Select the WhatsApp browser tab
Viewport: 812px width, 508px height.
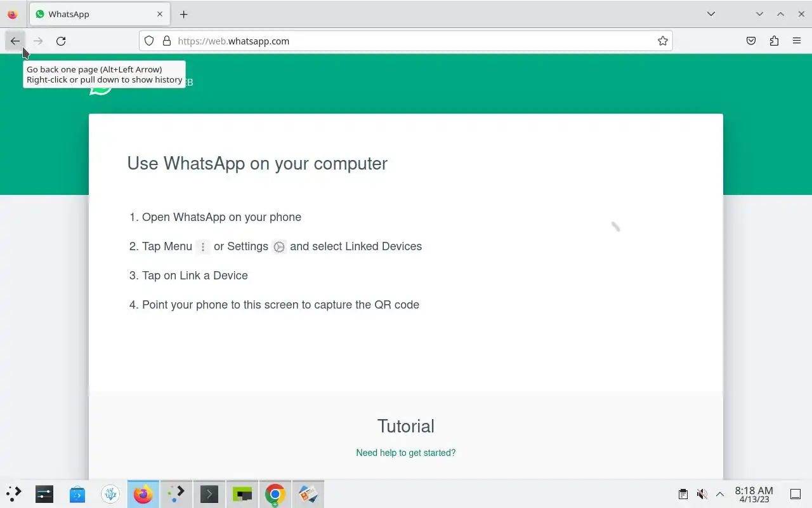(x=100, y=14)
